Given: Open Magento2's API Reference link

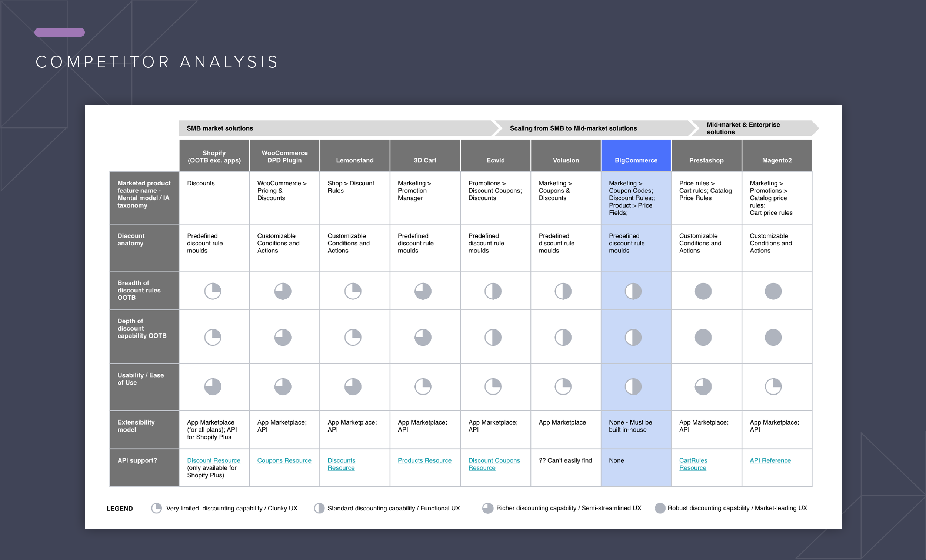Looking at the screenshot, I should coord(770,460).
